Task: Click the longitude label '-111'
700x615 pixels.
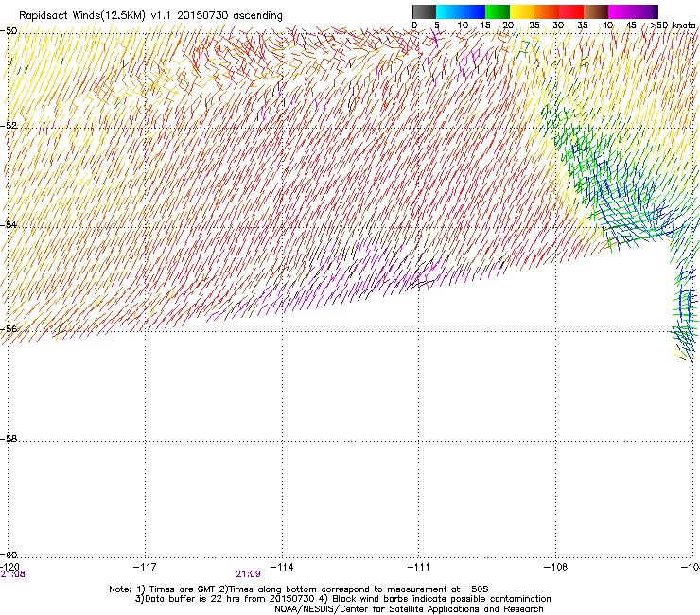Action: coord(419,567)
